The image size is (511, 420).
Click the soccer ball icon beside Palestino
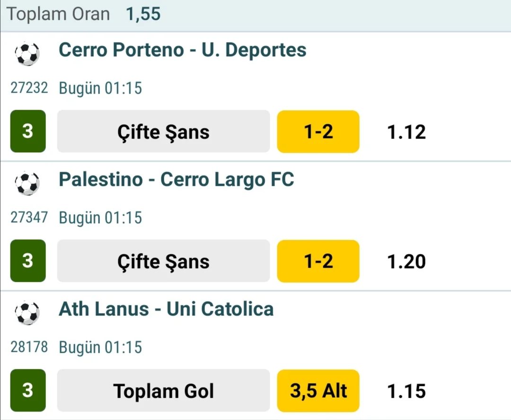click(x=27, y=184)
